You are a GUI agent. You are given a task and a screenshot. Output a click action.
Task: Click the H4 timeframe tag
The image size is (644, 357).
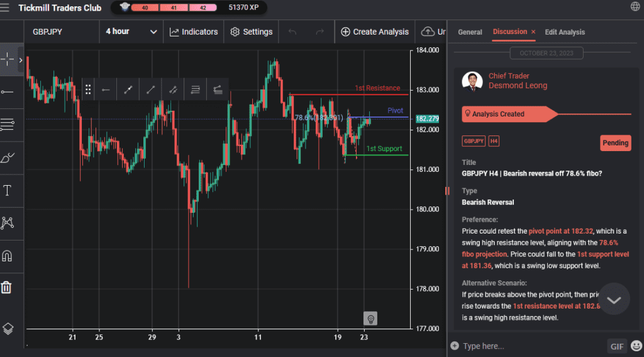[494, 141]
